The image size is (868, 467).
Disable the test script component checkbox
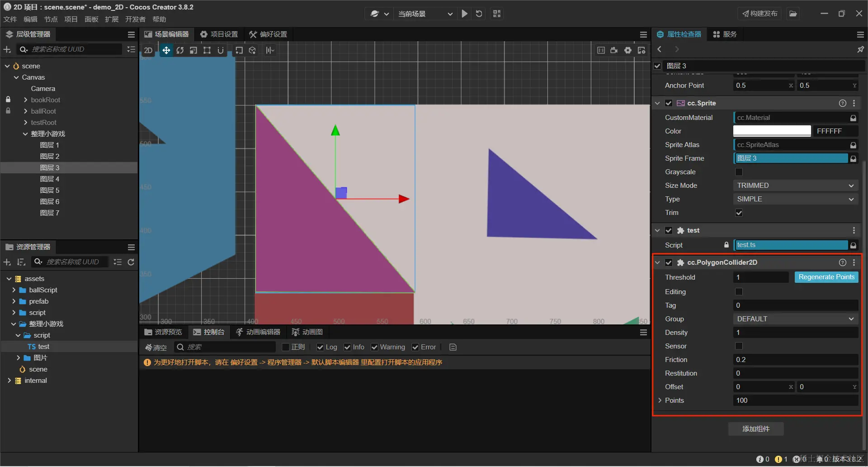(669, 230)
